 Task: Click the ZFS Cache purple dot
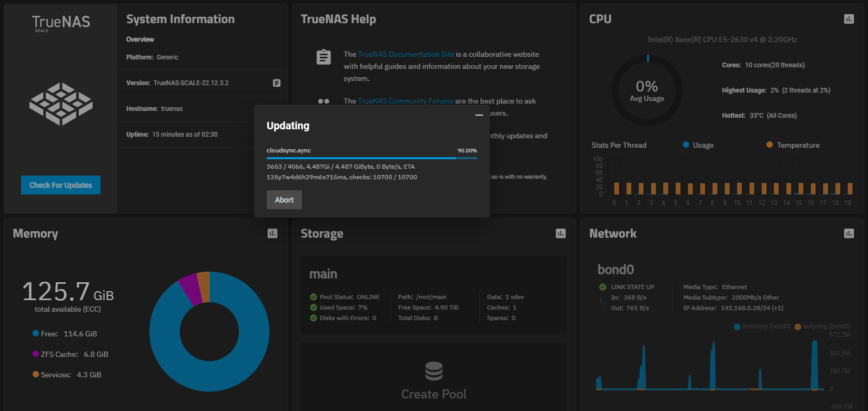36,354
